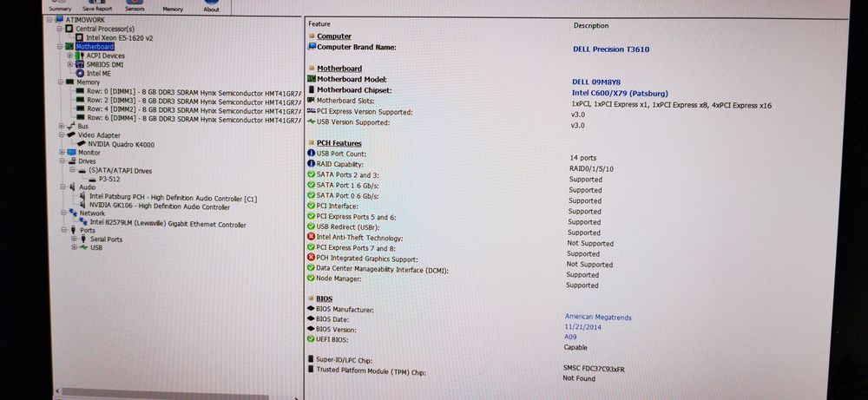
Task: Click the Computer Brand Name row icon
Action: pos(312,47)
